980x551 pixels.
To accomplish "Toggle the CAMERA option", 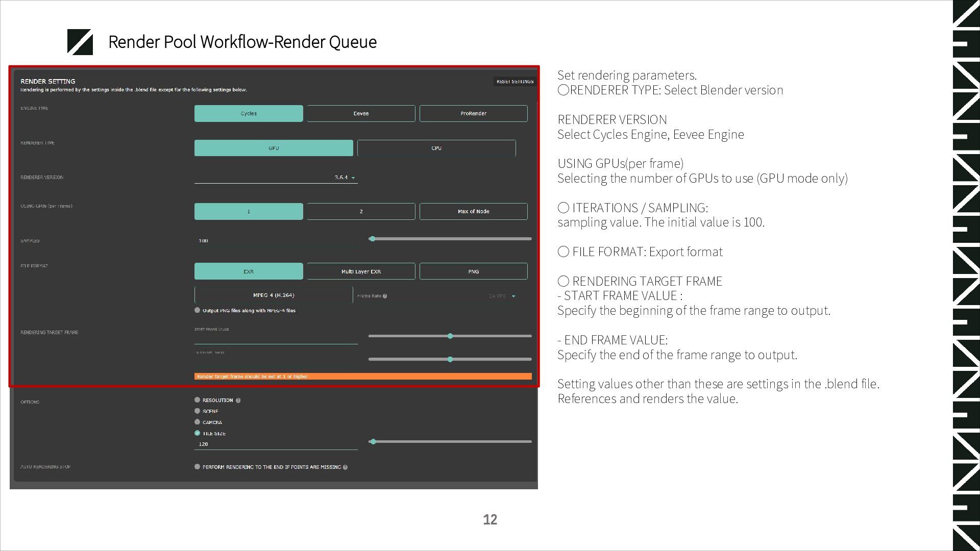I will [197, 422].
